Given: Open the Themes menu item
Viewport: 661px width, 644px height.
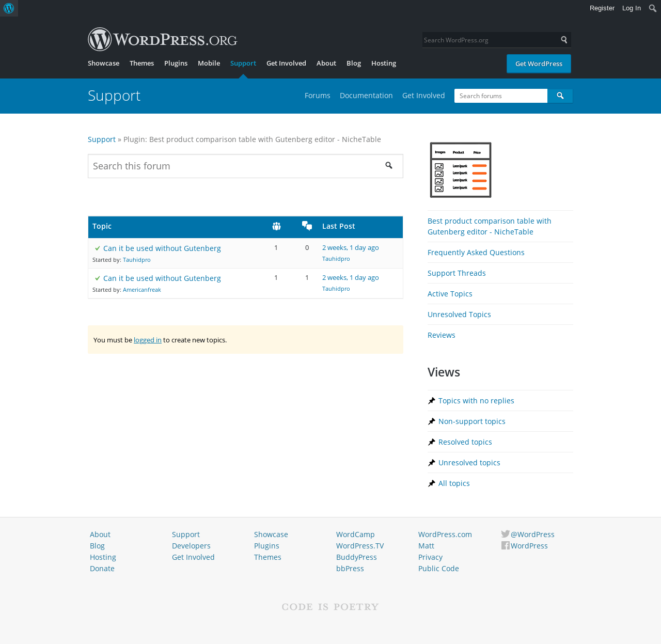Looking at the screenshot, I should [141, 63].
